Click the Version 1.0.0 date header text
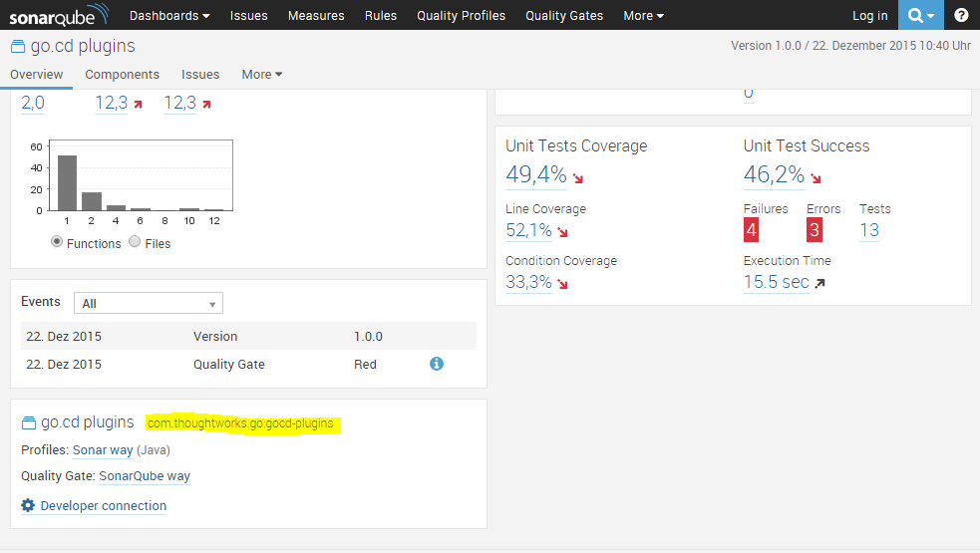This screenshot has height=553, width=980. point(851,46)
